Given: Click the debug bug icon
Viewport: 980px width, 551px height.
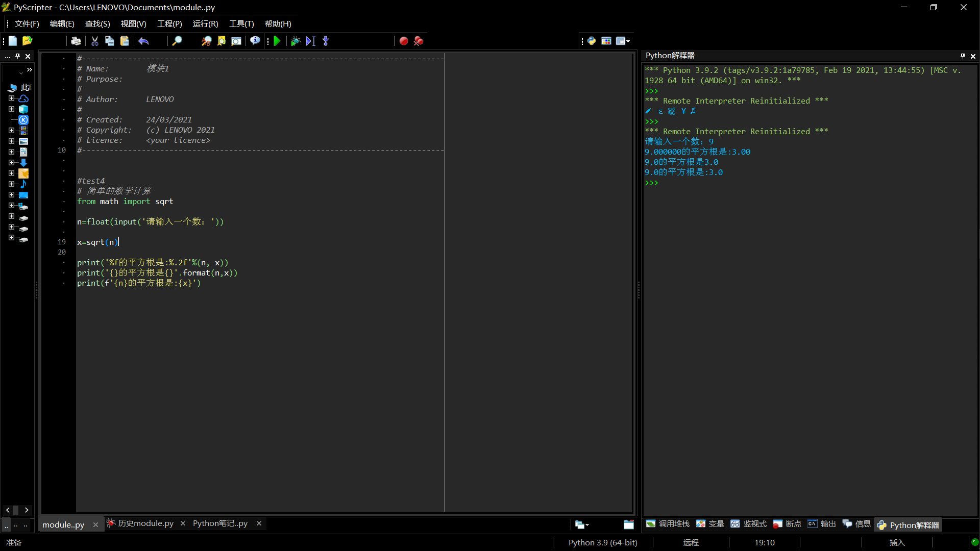Looking at the screenshot, I should click(295, 41).
